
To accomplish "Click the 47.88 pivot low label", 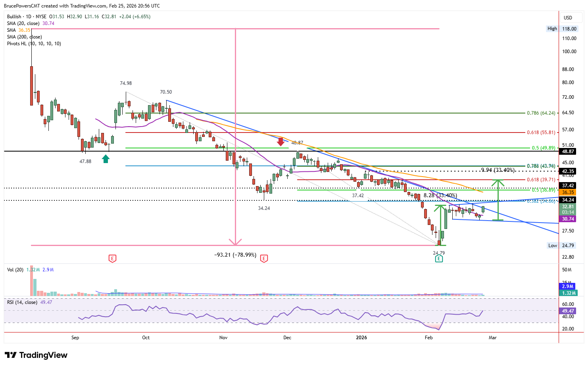I will 85,161.
